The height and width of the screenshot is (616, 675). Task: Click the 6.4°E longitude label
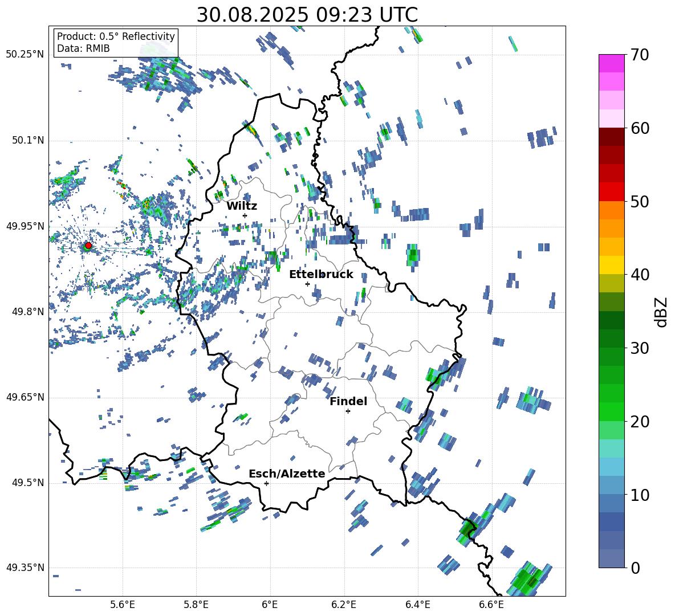[x=417, y=605]
